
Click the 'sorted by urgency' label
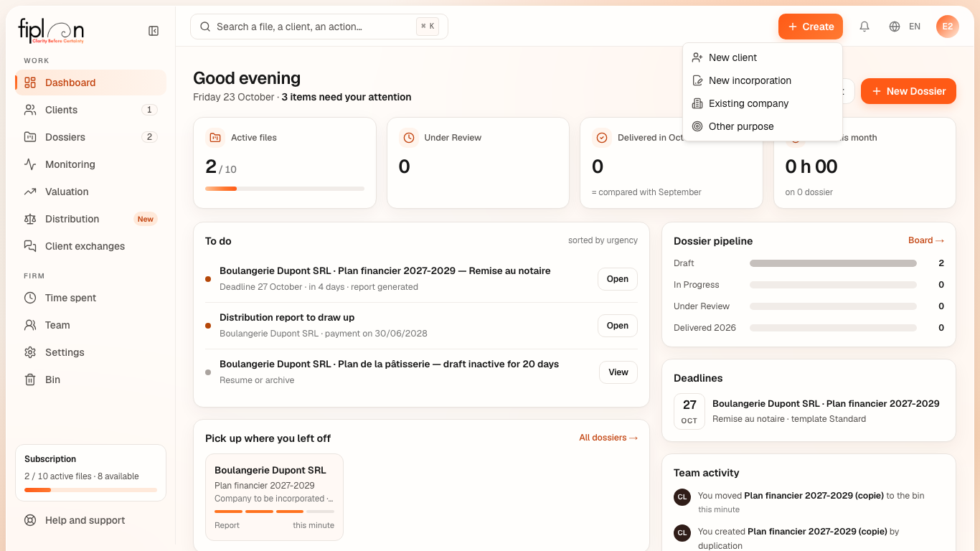point(603,240)
